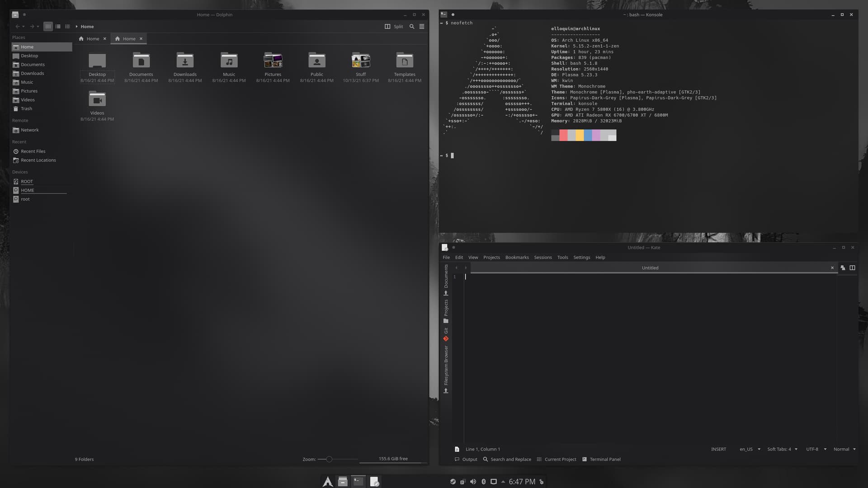This screenshot has height=488, width=868.
Task: Switch Dolphin to Icons view mode
Action: tap(48, 27)
